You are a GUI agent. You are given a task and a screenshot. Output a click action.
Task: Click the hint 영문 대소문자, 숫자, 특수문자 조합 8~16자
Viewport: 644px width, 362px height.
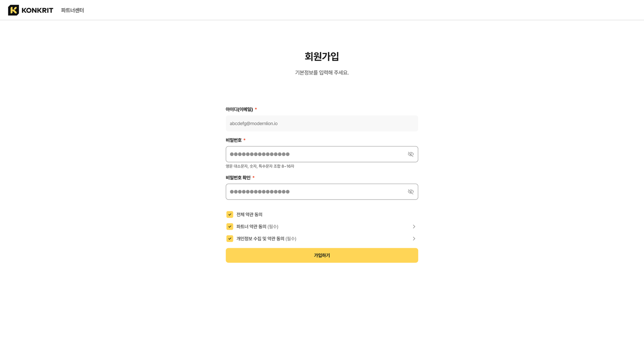coord(260,166)
